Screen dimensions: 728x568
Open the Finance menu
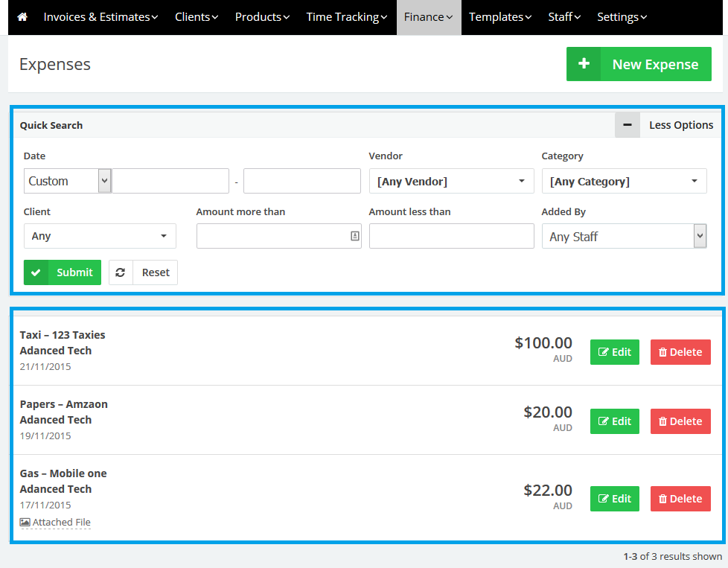(428, 17)
